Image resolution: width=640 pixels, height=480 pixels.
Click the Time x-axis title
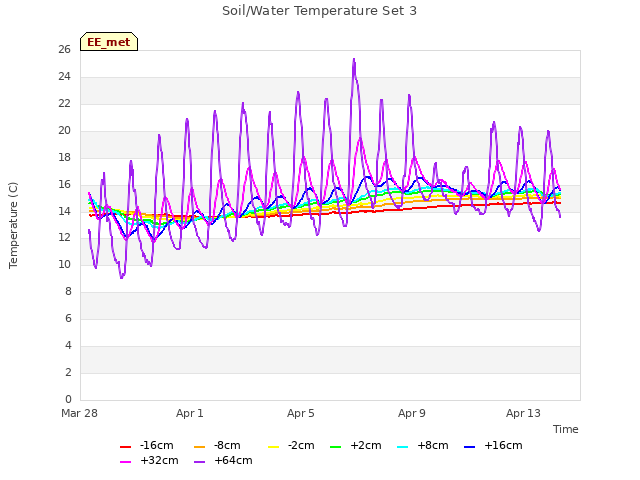click(x=566, y=429)
